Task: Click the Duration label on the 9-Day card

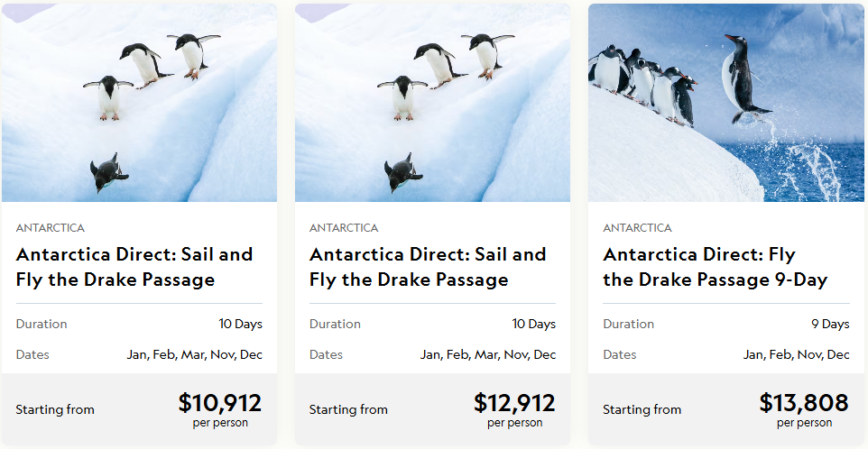Action: tap(628, 324)
